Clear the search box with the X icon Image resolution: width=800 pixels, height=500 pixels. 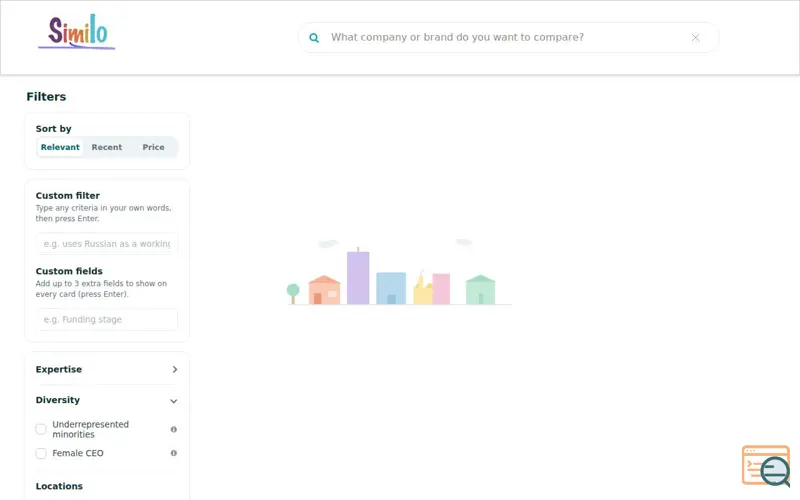click(695, 38)
